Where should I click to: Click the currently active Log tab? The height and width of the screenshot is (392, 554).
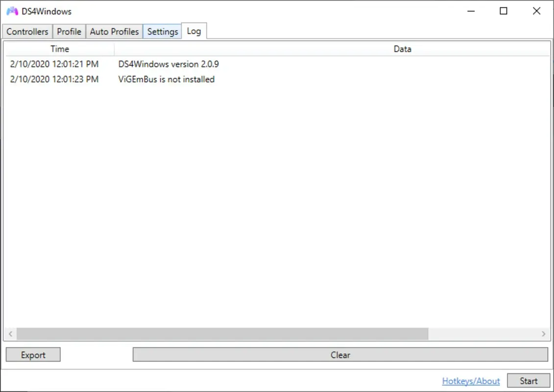[x=194, y=31]
